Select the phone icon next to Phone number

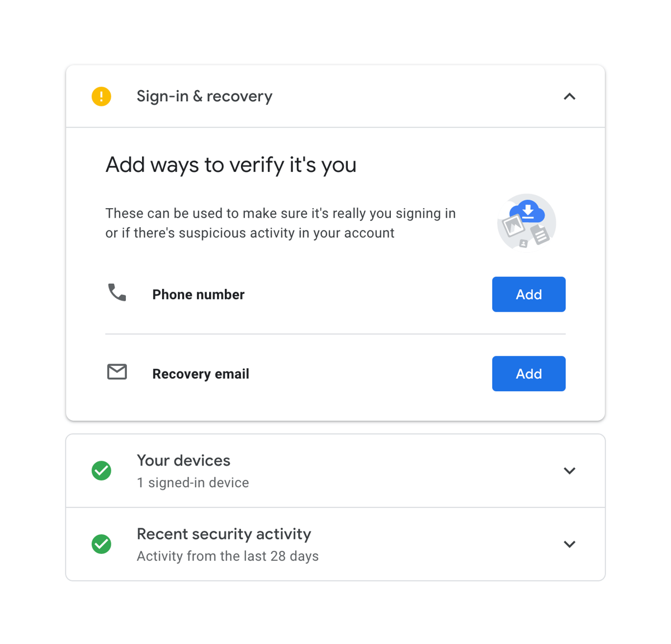(x=117, y=293)
